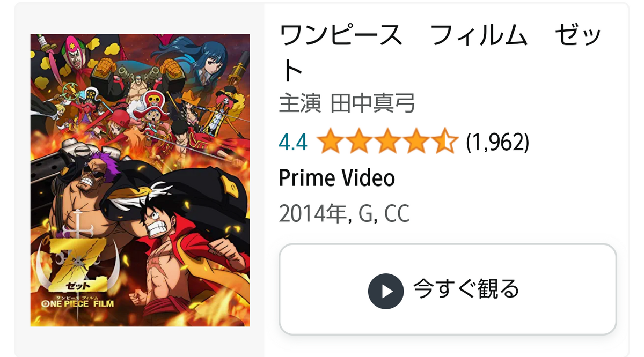The image size is (644, 357).
Task: Open the One Piece movie poster thumbnail
Action: coord(140,180)
